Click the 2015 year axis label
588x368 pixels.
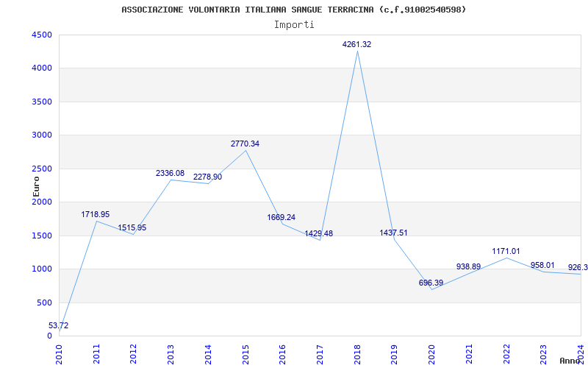(x=245, y=354)
